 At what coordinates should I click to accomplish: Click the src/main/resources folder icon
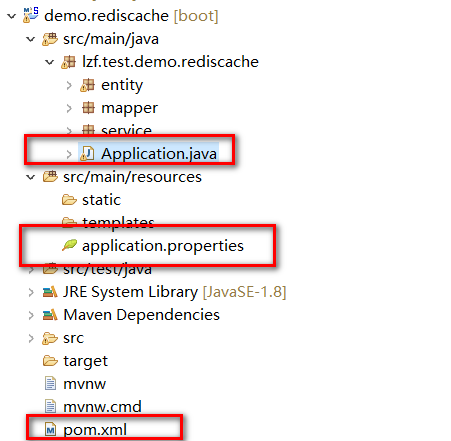[x=50, y=176]
